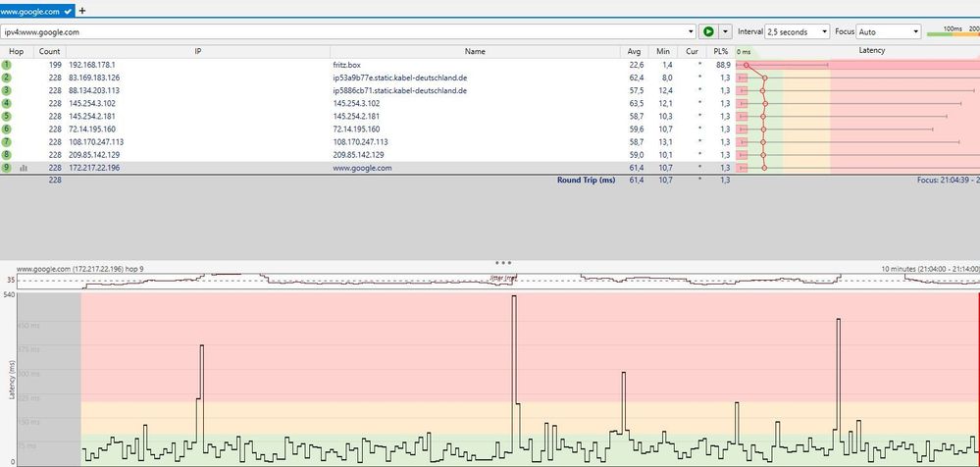The width and height of the screenshot is (980, 467).
Task: Click hop 9 latency marker in graph column
Action: point(764,168)
